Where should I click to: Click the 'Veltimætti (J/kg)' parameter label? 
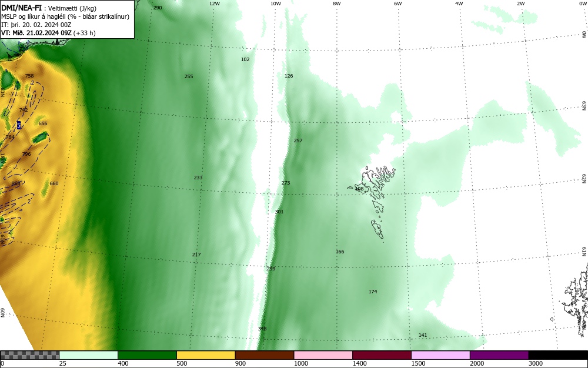tap(72, 8)
